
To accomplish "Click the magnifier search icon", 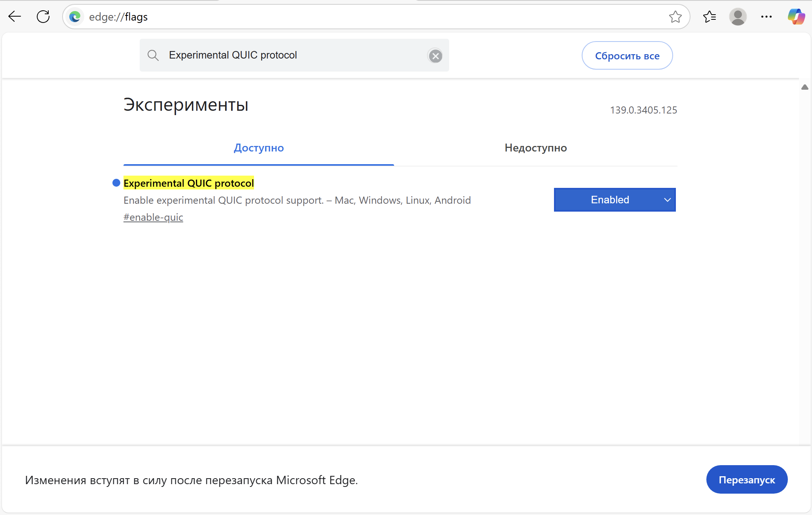I will point(153,55).
